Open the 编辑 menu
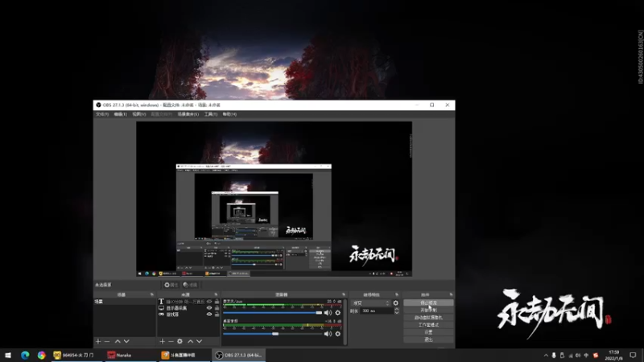The image size is (644, 362). pos(120,114)
